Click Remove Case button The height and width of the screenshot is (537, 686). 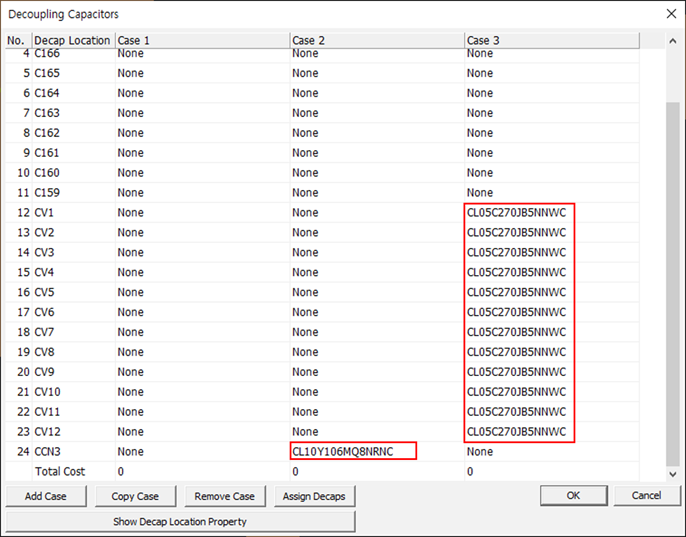pyautogui.click(x=224, y=496)
